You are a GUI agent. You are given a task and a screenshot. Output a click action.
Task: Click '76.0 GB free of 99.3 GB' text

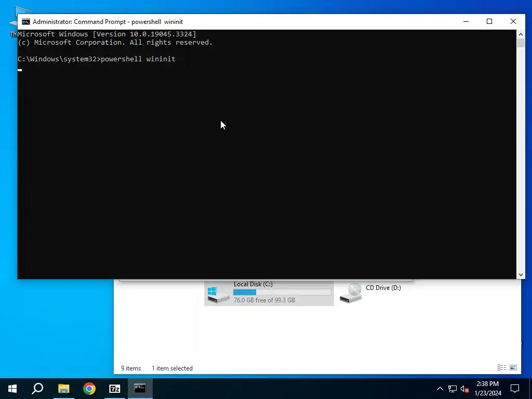click(x=264, y=300)
